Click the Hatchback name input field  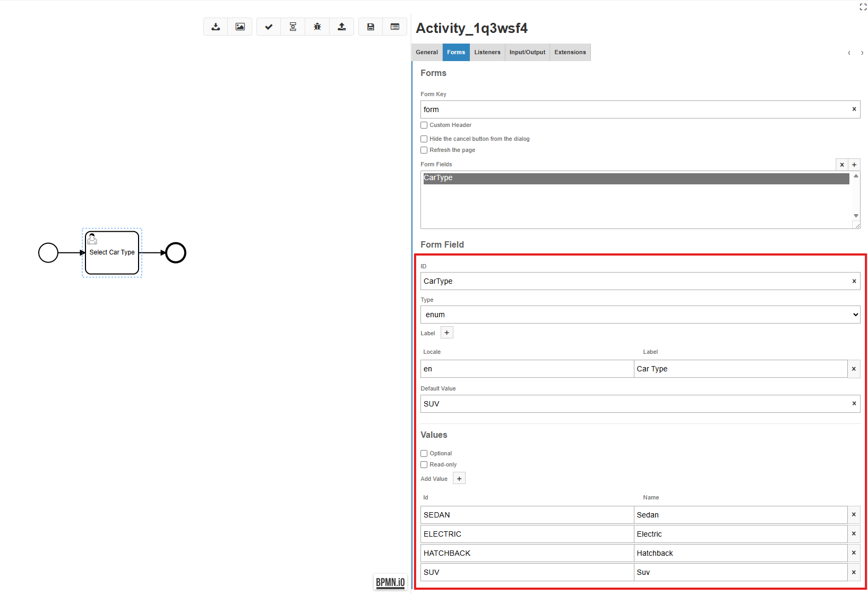click(x=741, y=553)
